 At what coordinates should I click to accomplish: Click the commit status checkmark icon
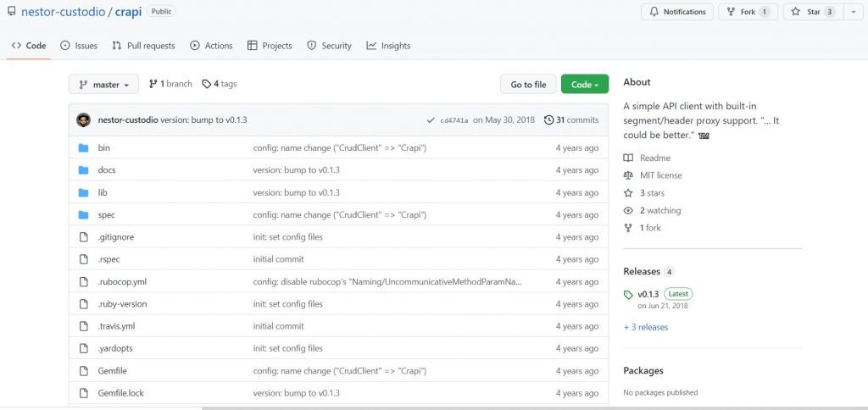click(x=431, y=120)
